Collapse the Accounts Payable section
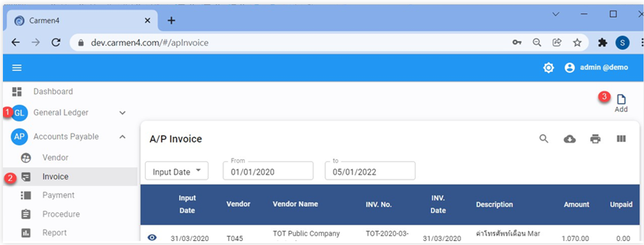The width and height of the screenshot is (644, 245). tap(122, 137)
